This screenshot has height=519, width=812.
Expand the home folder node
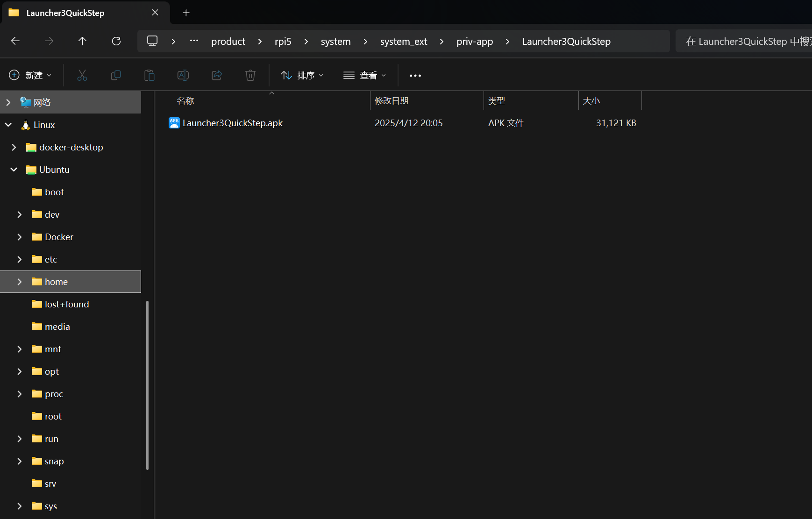20,282
